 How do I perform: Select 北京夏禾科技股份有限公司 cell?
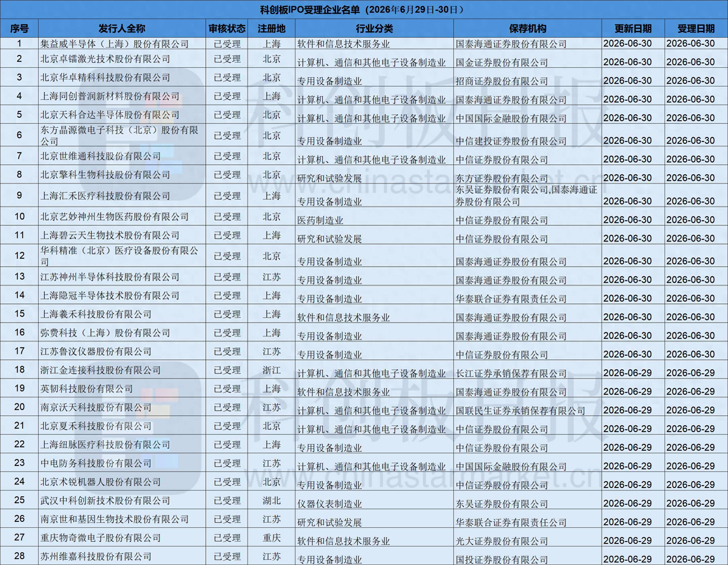coord(122,426)
